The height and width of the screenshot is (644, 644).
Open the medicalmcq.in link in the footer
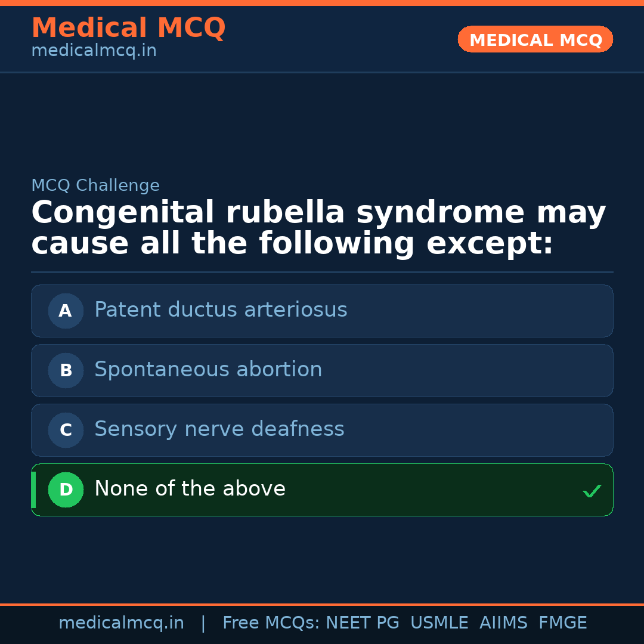click(121, 623)
